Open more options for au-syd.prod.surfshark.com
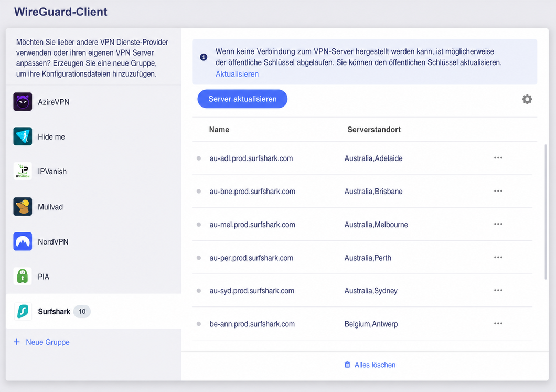The width and height of the screenshot is (556, 392). [x=498, y=290]
